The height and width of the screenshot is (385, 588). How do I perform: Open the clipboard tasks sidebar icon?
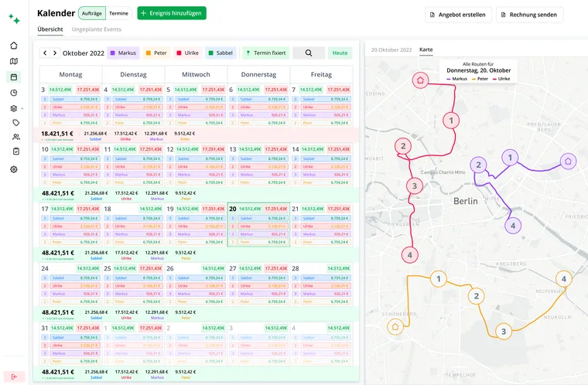(15, 151)
